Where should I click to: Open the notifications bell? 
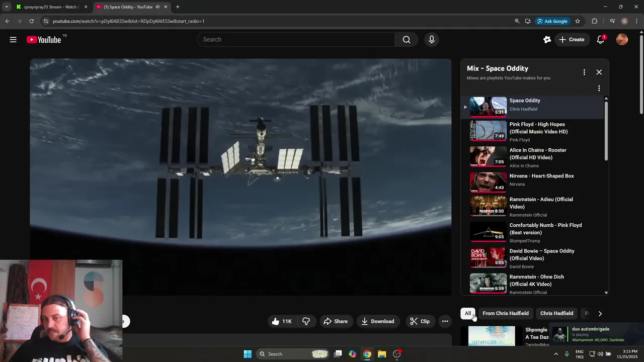pyautogui.click(x=600, y=40)
